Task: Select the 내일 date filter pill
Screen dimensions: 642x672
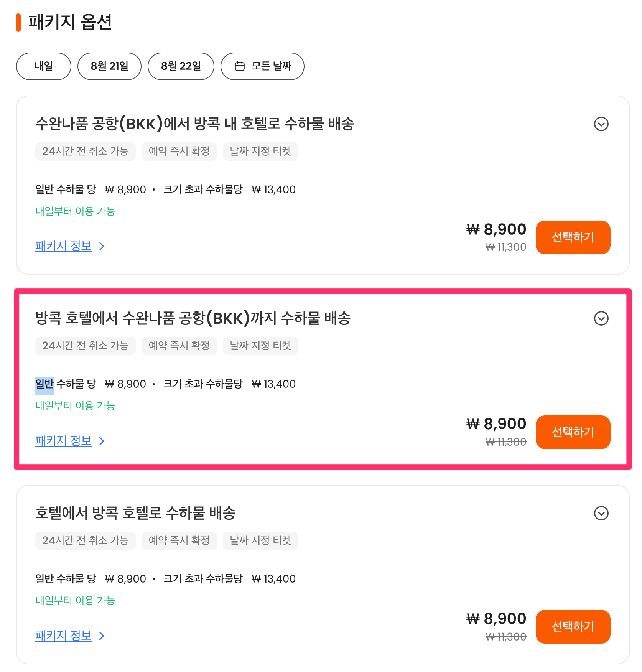Action: click(43, 66)
